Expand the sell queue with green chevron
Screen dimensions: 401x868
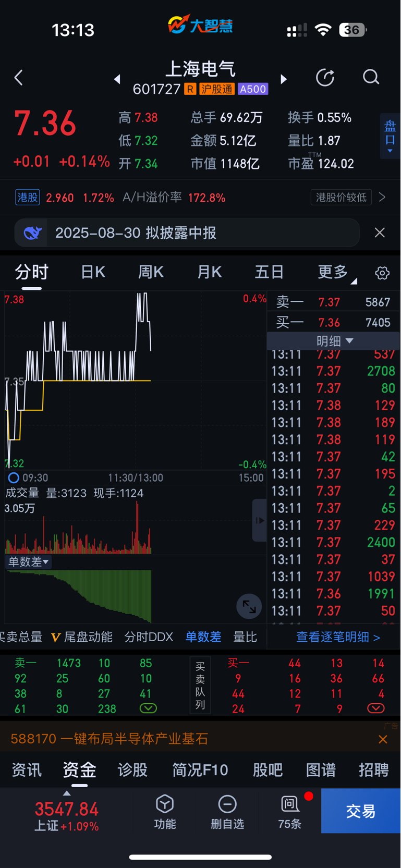pyautogui.click(x=148, y=708)
